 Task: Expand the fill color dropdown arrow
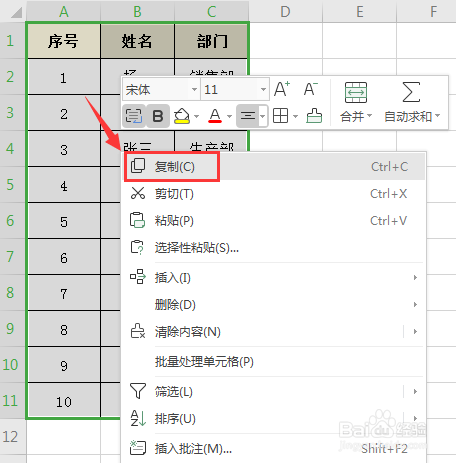197,116
